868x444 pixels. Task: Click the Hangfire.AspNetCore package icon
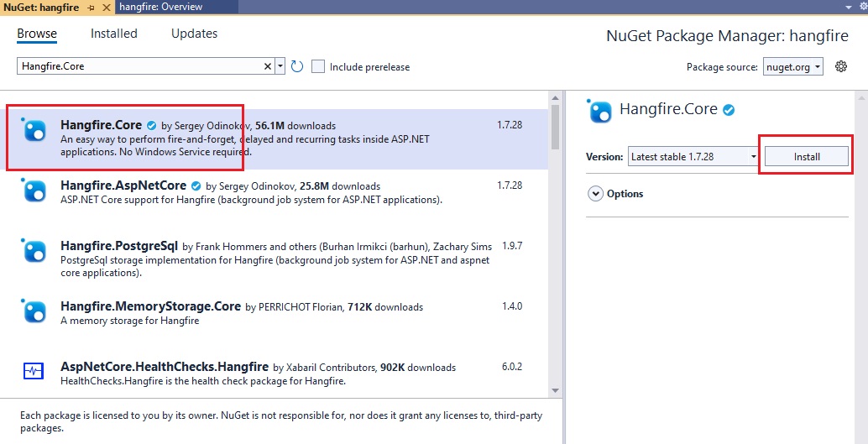pyautogui.click(x=35, y=191)
